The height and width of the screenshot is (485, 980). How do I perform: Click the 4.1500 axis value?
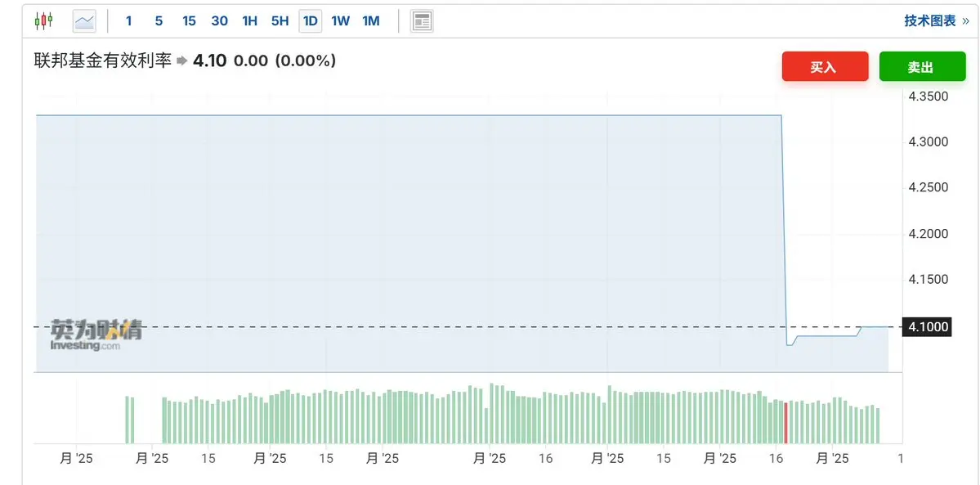point(929,280)
